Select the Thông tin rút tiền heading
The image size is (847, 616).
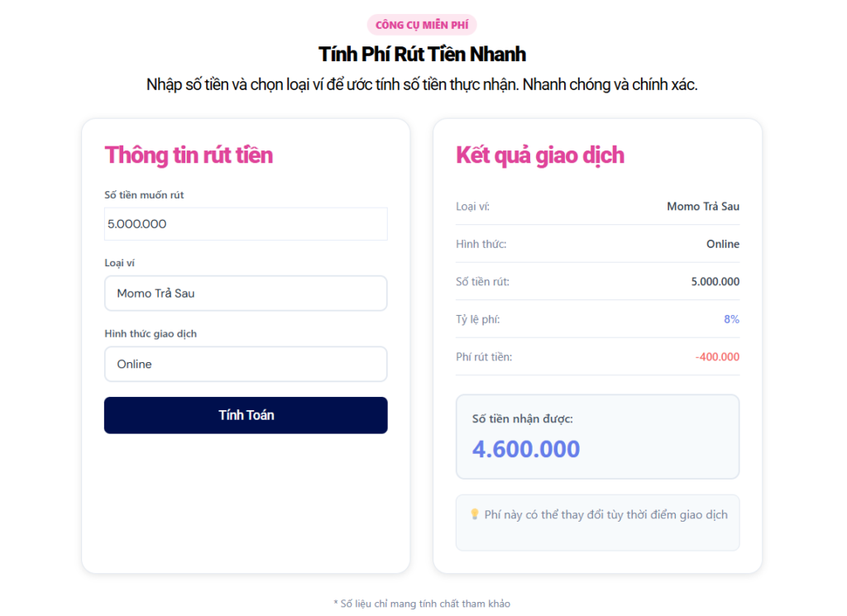tap(189, 155)
